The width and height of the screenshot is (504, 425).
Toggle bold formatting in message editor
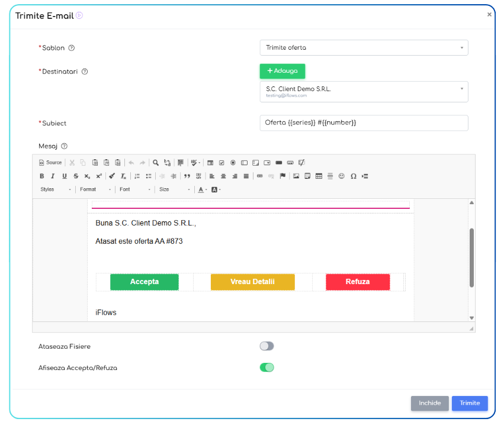pos(42,176)
